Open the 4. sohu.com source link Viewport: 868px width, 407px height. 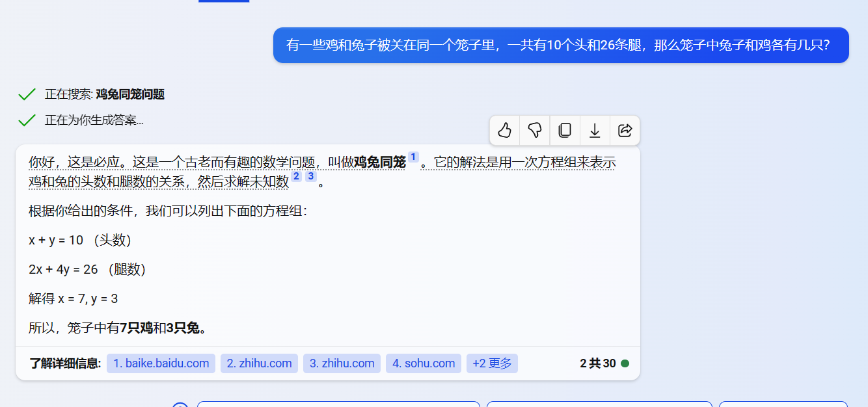coord(423,363)
